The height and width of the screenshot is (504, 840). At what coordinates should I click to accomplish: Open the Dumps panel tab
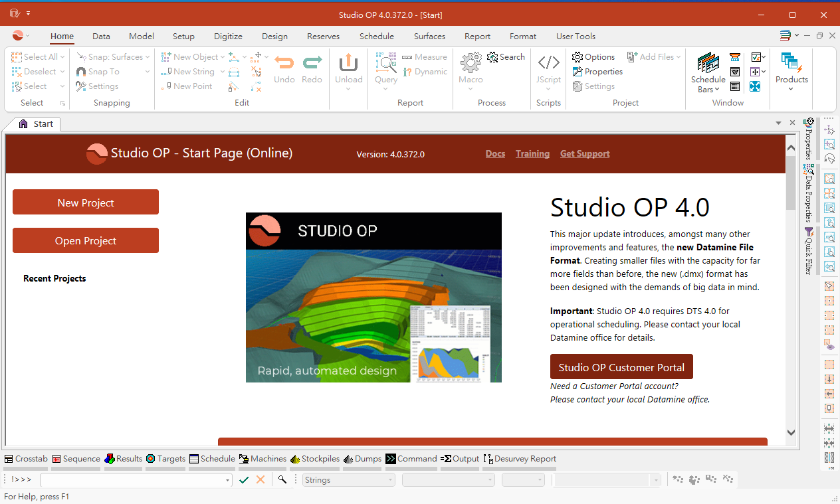pos(363,459)
